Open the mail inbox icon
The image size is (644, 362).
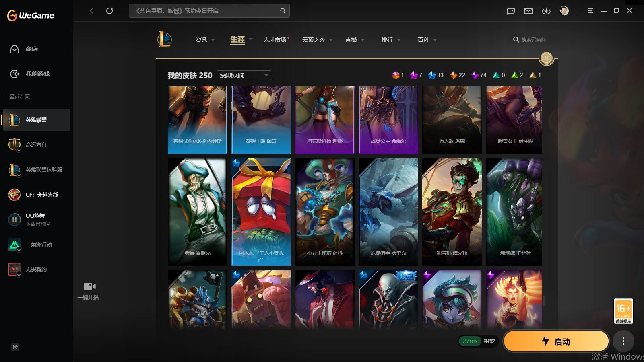click(528, 11)
